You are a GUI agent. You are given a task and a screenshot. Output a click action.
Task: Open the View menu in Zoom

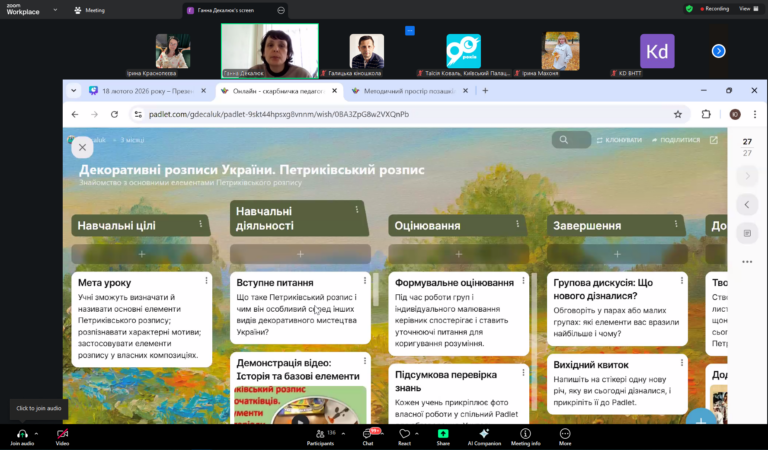click(x=748, y=9)
